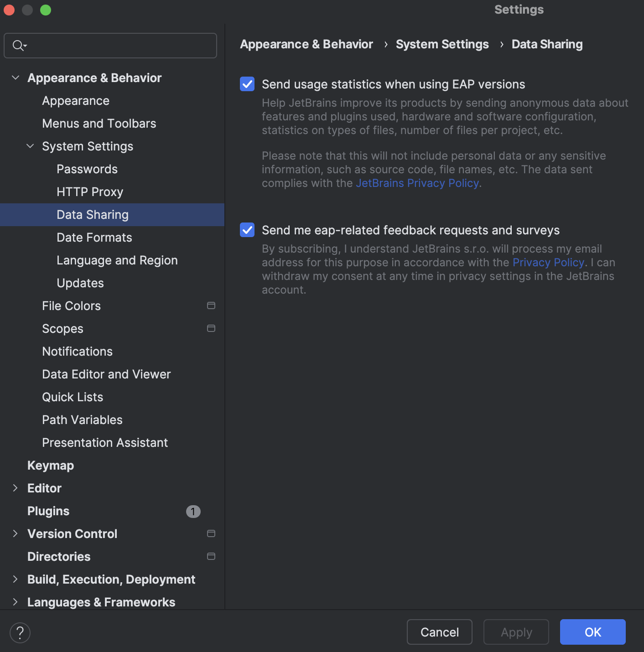Click the search magnifier icon in the settings search field

[18, 46]
